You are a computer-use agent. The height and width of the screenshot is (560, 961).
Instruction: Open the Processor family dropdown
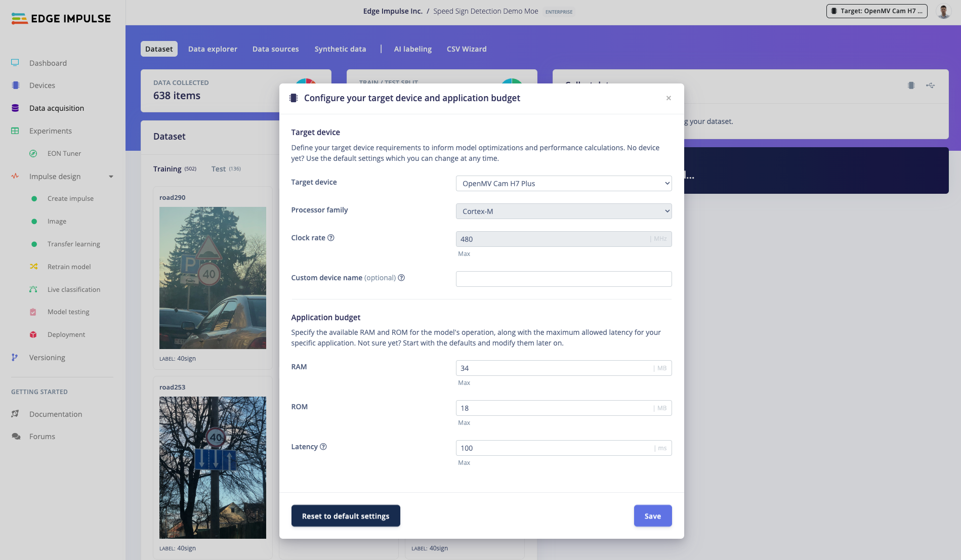pyautogui.click(x=564, y=211)
